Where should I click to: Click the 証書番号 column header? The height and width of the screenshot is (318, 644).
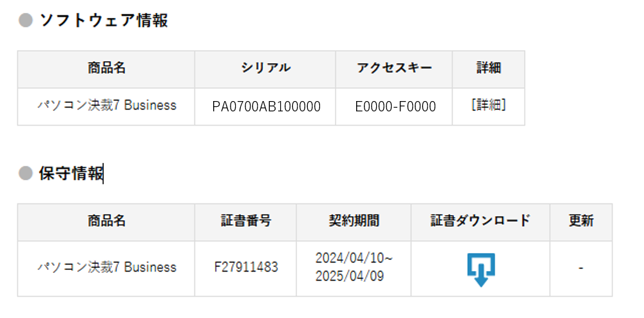[x=246, y=221]
